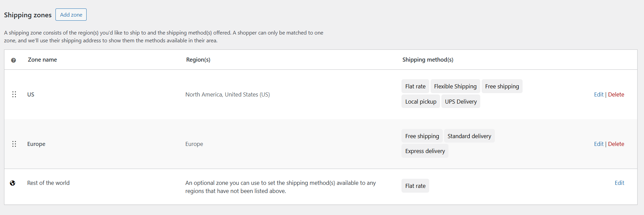Click the Add zone button
This screenshot has width=644, height=215.
tap(71, 15)
